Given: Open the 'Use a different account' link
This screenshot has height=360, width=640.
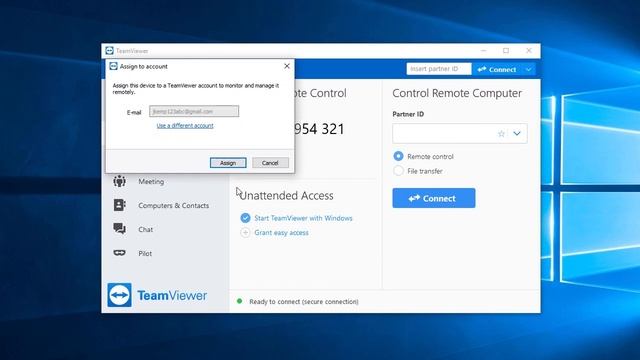Looking at the screenshot, I should pos(185,126).
